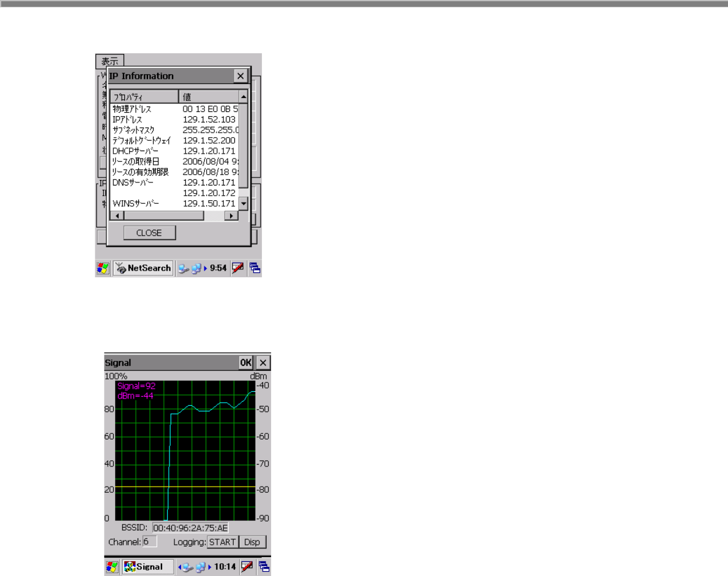728x576 pixels.
Task: Click value 129.1.52.103
Action: 209,119
